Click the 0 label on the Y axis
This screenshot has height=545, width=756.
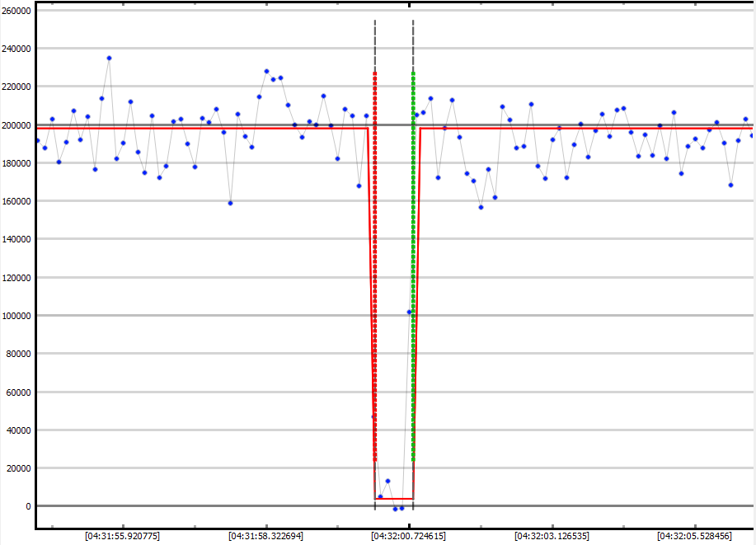[x=28, y=506]
